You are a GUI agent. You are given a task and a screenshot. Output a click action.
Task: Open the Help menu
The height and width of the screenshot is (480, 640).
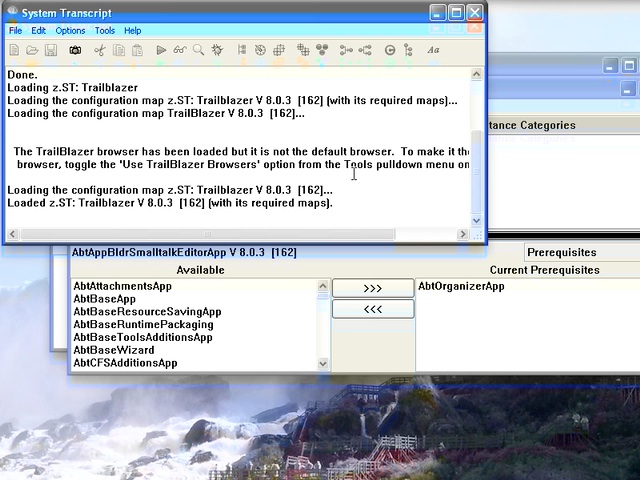[133, 31]
